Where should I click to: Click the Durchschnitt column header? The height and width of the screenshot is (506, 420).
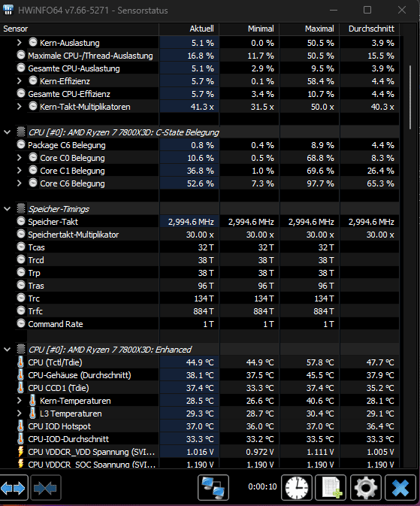[x=370, y=29]
